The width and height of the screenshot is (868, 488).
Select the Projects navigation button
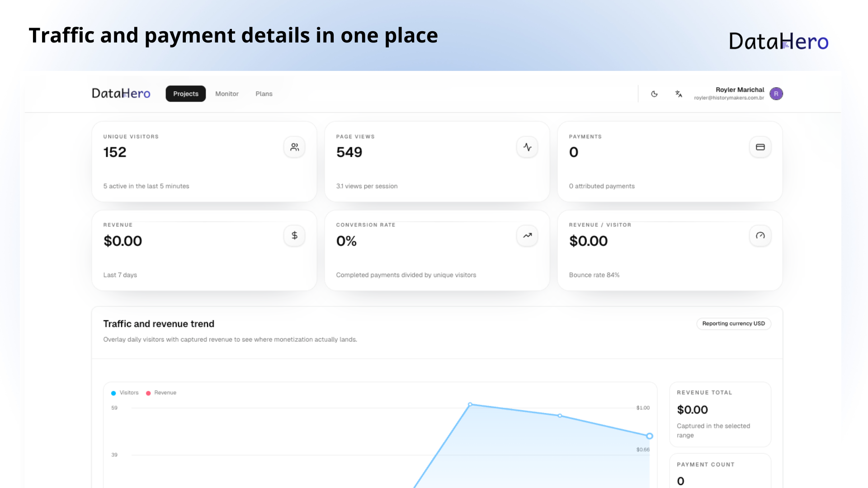coord(185,94)
